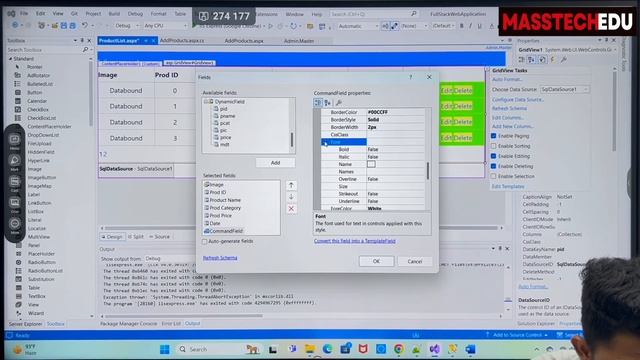Toggle the Enable Editing checkbox
The width and height of the screenshot is (640, 360).
tap(493, 156)
